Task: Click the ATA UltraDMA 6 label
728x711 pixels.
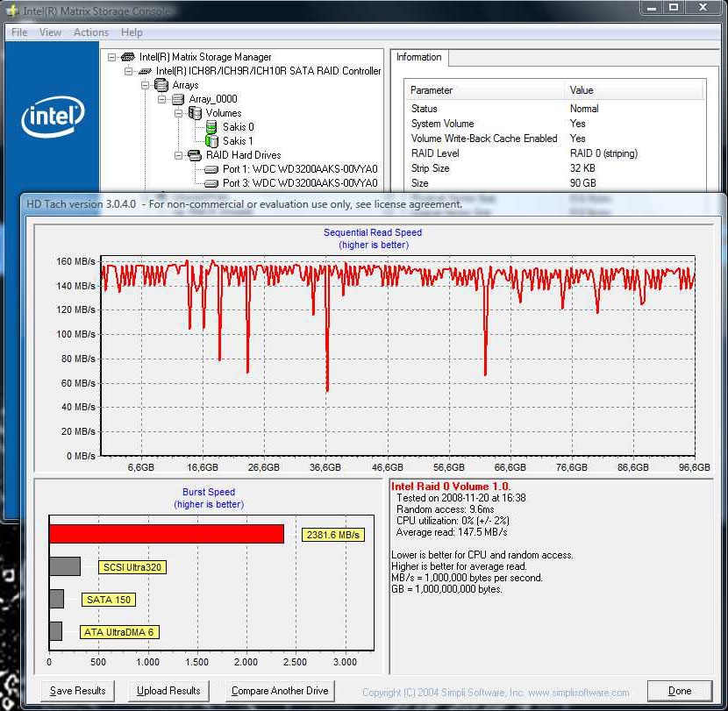Action: [119, 632]
